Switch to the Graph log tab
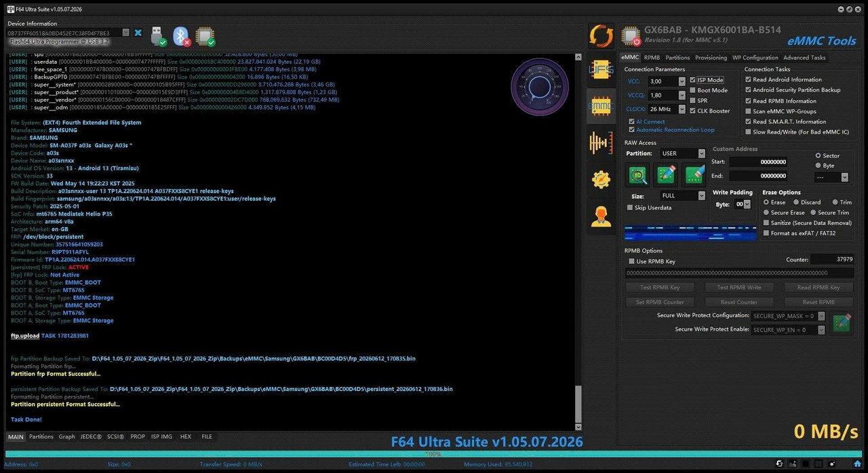 click(66, 437)
